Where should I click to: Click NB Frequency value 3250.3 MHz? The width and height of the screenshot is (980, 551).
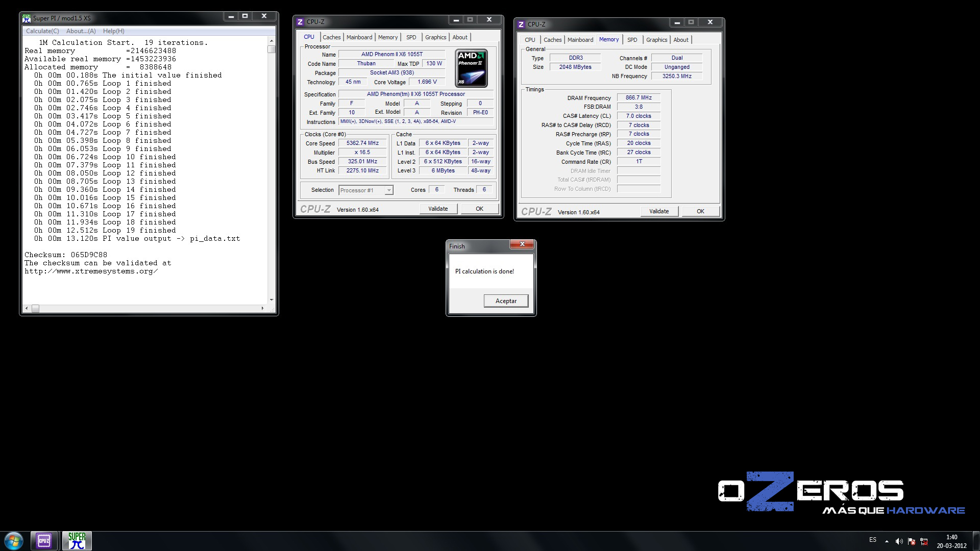tap(677, 77)
